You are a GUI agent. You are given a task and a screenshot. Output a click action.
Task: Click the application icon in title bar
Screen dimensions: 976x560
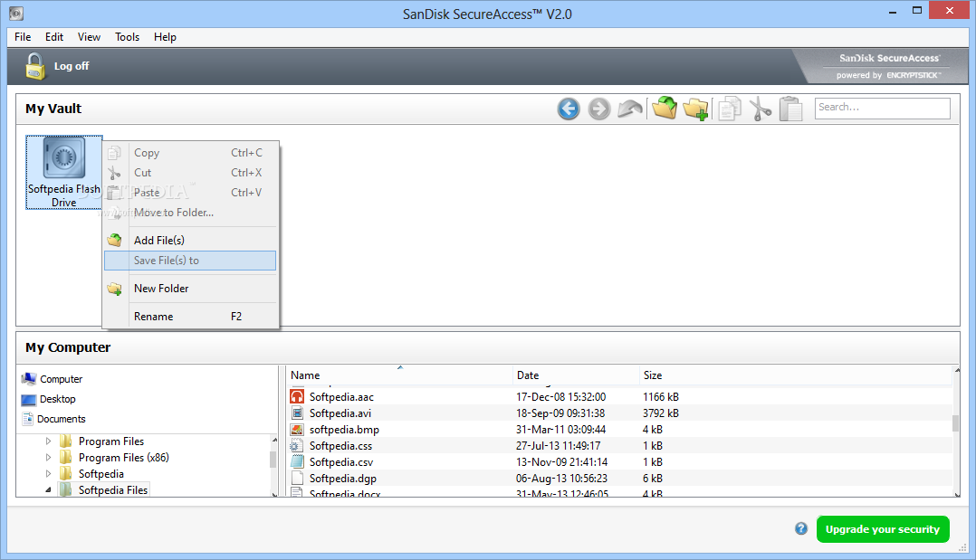pos(16,13)
